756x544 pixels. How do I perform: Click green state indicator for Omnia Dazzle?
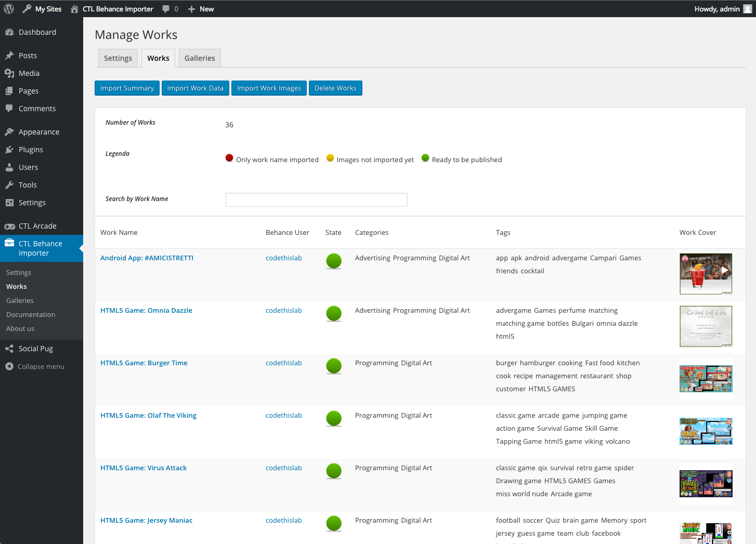334,313
